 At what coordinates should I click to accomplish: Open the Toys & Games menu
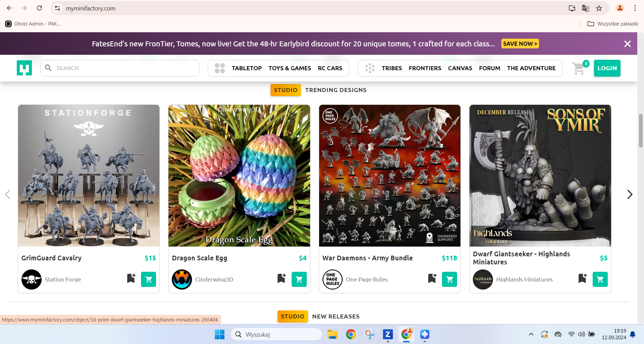(x=290, y=68)
